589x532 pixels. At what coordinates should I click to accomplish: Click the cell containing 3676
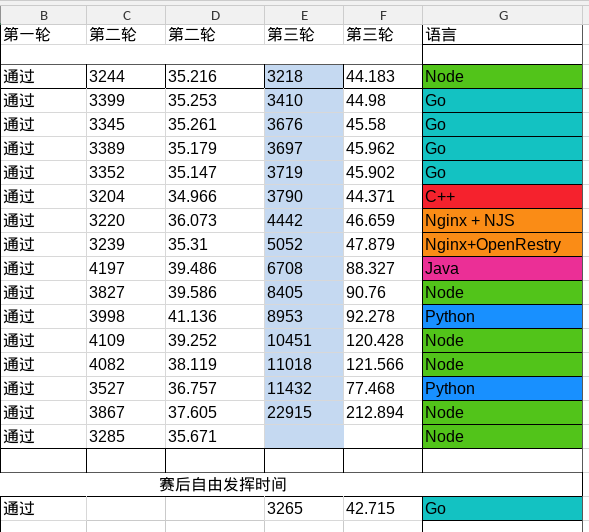tap(304, 125)
